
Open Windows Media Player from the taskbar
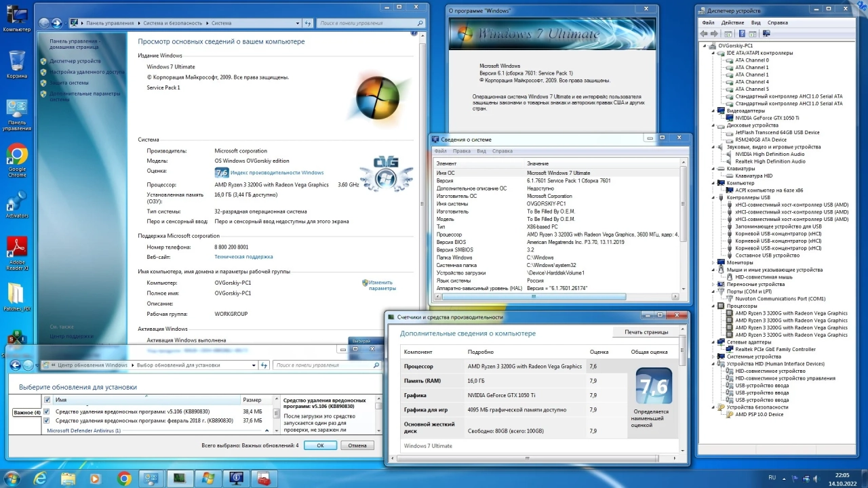95,479
